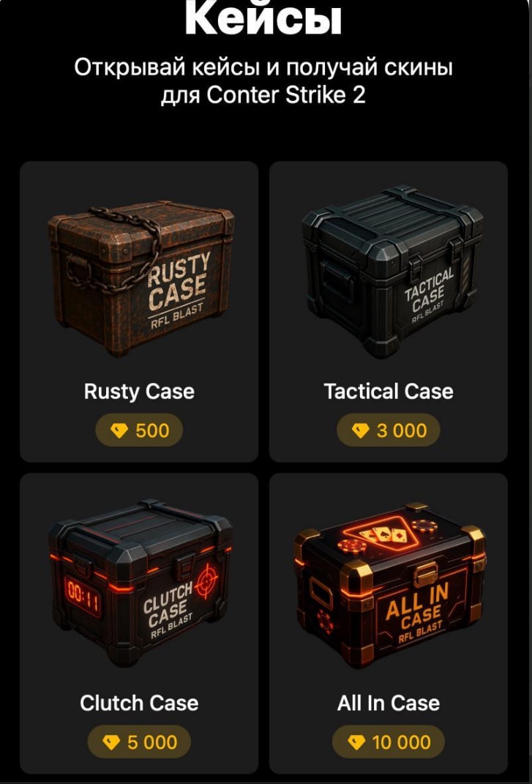This screenshot has height=784, width=532.
Task: Click the diamond icon next to 500
Action: 119,430
